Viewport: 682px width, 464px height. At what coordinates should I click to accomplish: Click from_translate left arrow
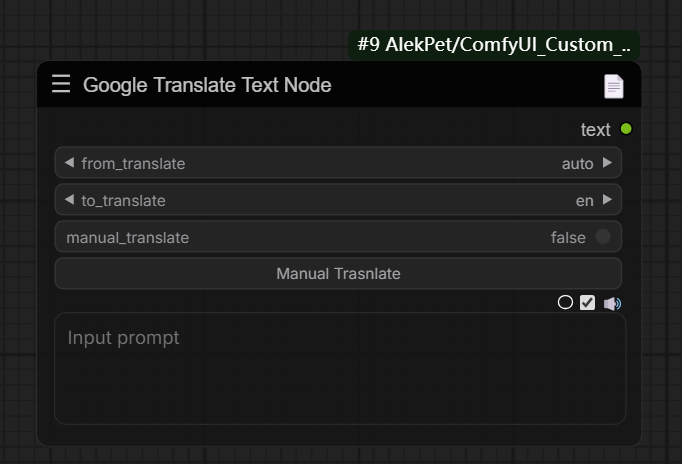point(69,163)
